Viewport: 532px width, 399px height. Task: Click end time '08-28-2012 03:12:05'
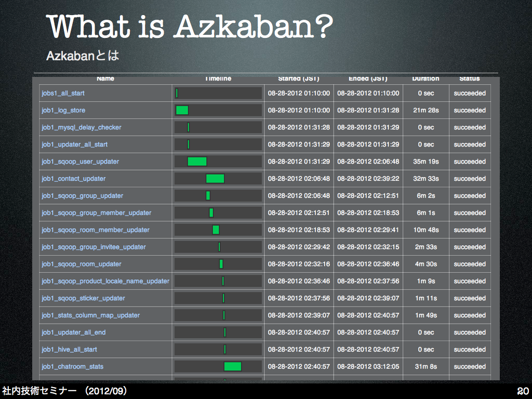[x=368, y=366]
